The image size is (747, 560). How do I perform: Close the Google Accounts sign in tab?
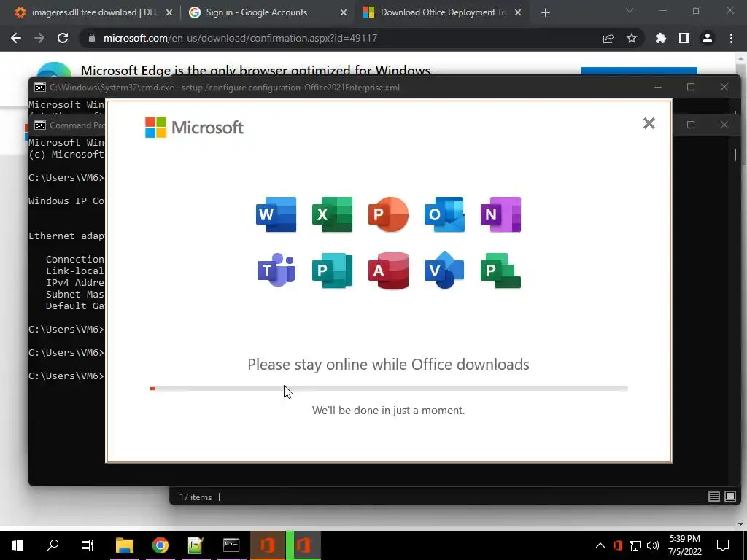344,13
